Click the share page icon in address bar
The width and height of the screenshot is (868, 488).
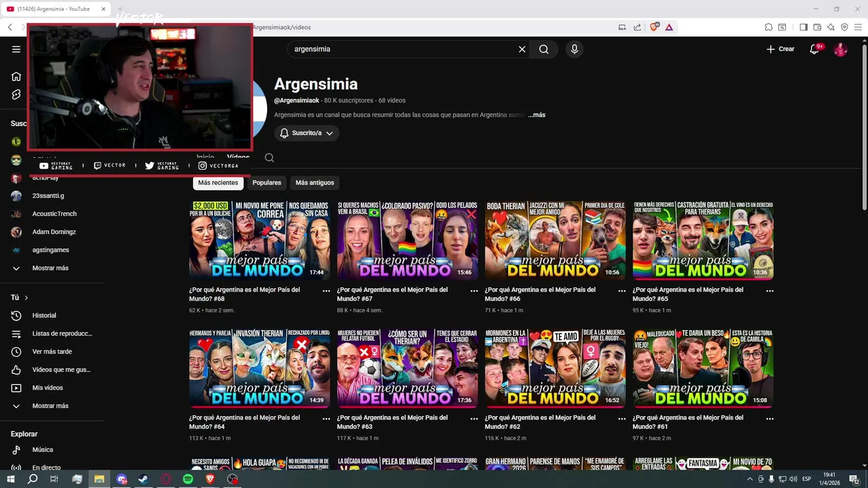[637, 27]
